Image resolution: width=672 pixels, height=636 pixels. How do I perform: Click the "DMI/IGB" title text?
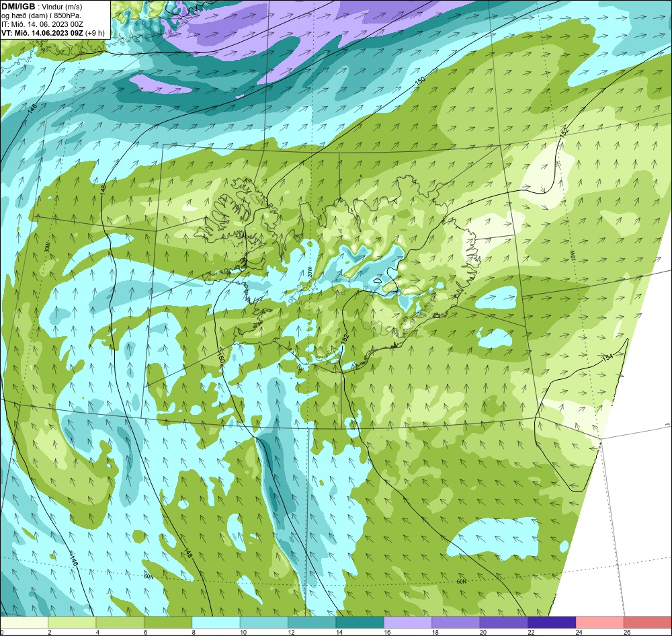[18, 7]
